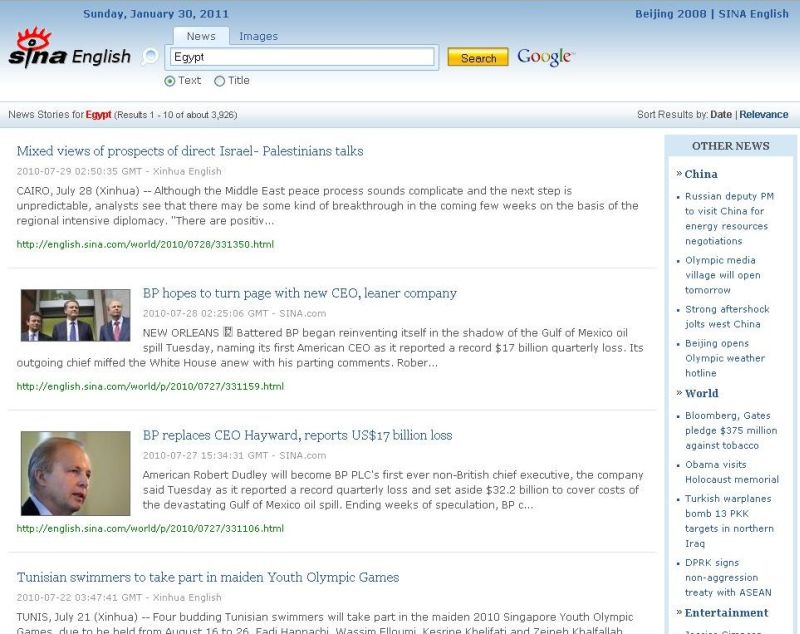This screenshot has height=634, width=800.
Task: Select the Title radio button
Action: point(219,81)
